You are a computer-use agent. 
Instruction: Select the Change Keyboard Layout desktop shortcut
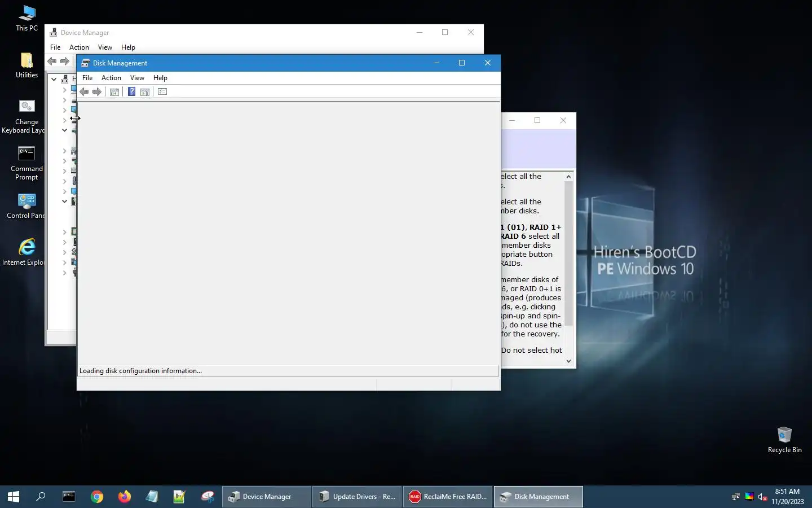click(x=27, y=116)
